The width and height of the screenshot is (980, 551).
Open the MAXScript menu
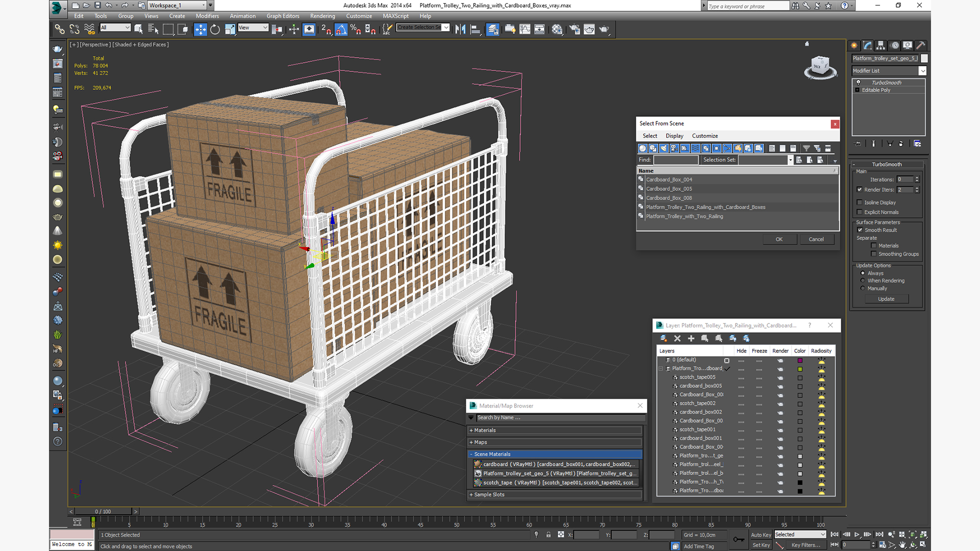[396, 16]
